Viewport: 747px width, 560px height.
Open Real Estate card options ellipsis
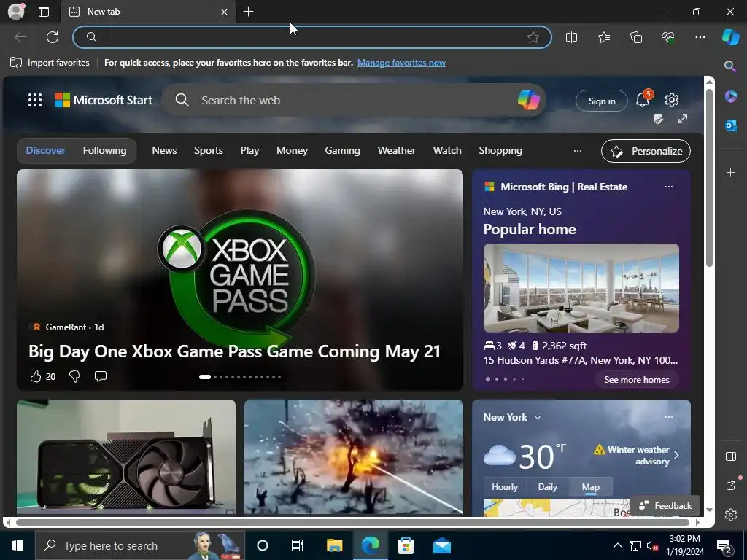(x=668, y=187)
